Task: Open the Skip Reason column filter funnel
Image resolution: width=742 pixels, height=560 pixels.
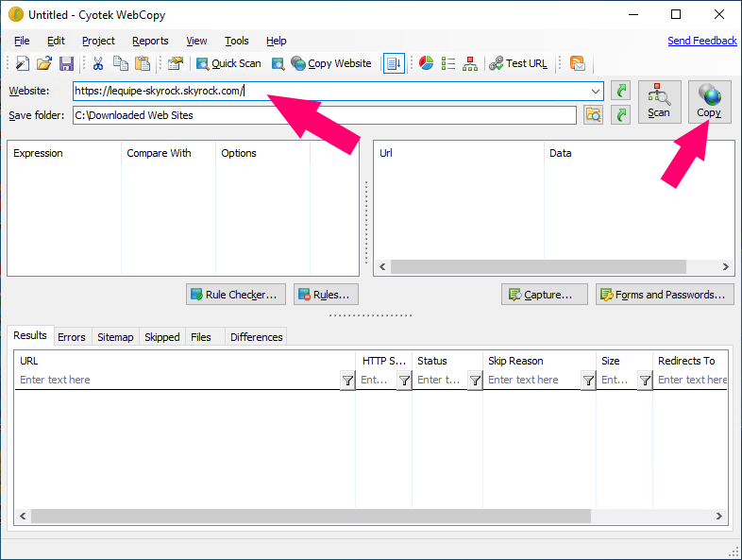Action: [588, 381]
